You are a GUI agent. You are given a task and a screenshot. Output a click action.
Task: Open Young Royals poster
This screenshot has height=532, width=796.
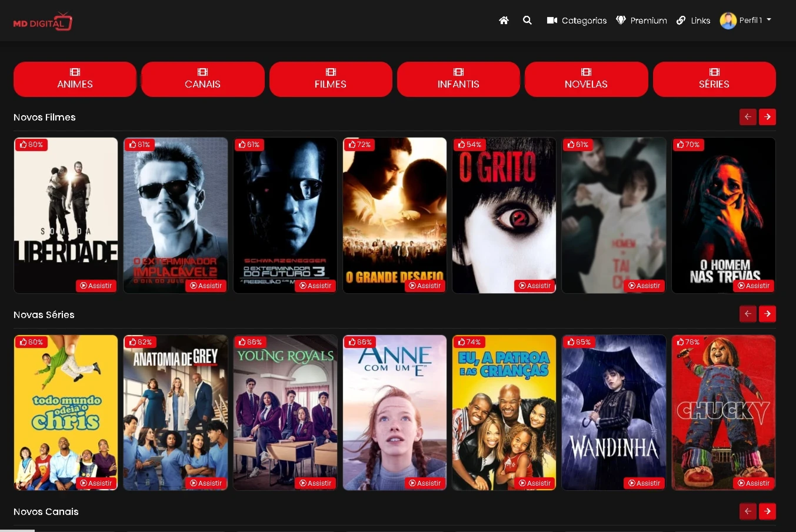point(285,413)
